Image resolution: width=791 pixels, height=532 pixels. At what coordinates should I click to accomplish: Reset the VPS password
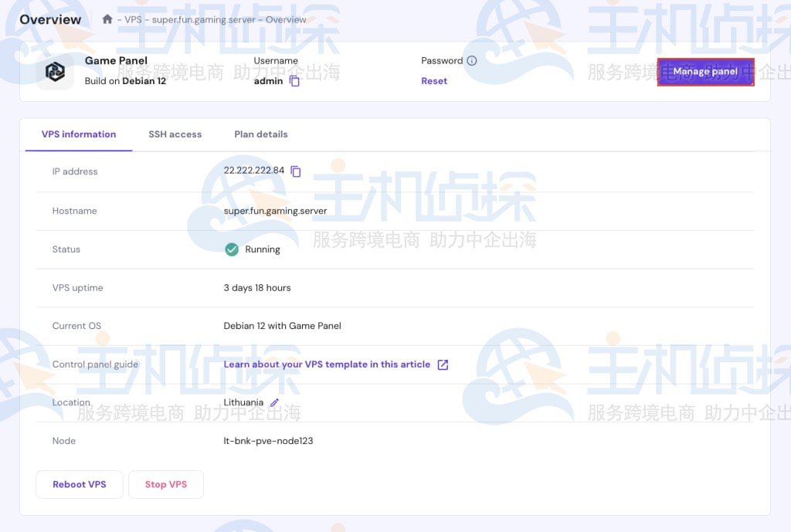(434, 80)
